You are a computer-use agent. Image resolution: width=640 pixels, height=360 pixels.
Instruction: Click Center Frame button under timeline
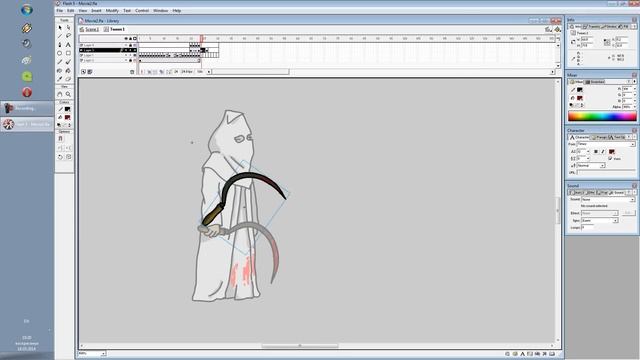tap(142, 72)
